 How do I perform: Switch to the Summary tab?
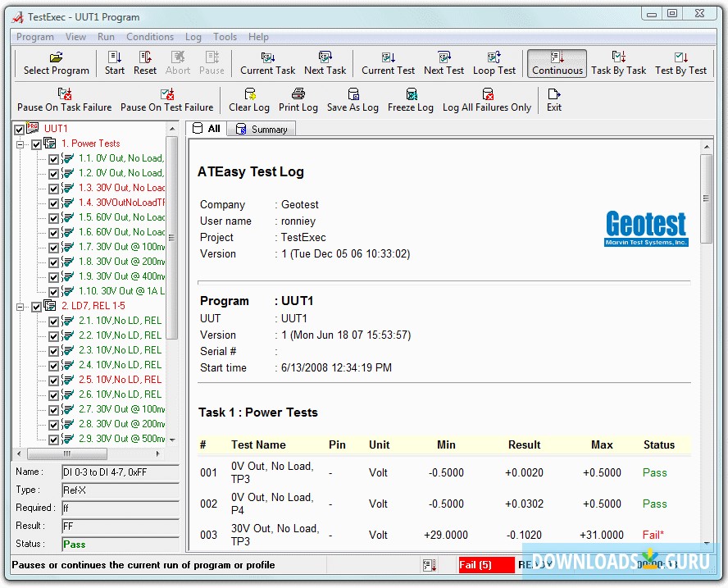pyautogui.click(x=262, y=130)
